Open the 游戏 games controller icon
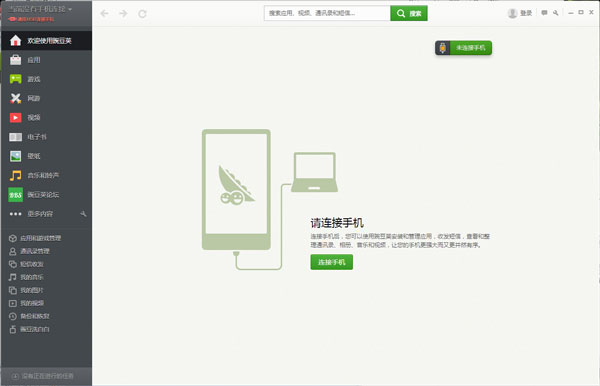The image size is (600, 386). [15, 79]
